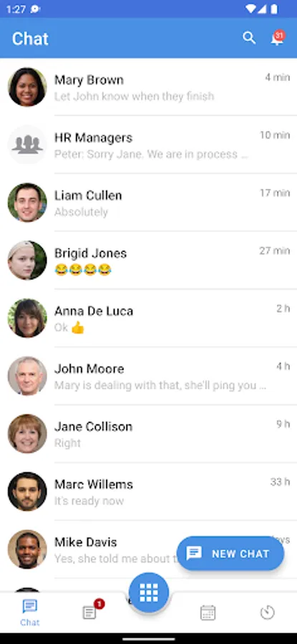The width and height of the screenshot is (297, 644).
Task: Open Anna De Luca's chat
Action: [148, 318]
